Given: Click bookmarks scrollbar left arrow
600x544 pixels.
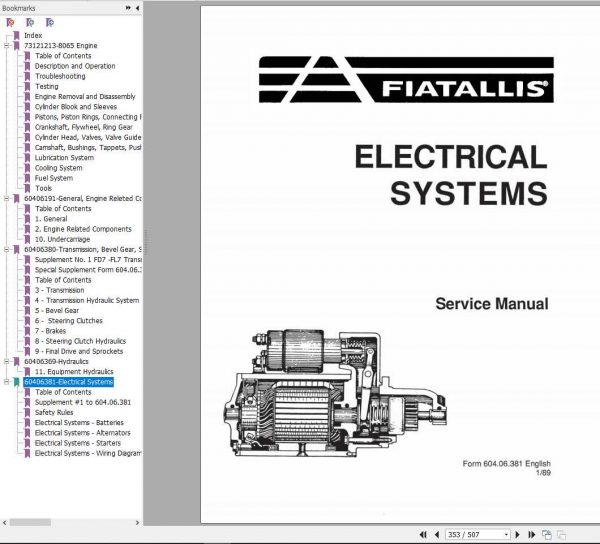Looking at the screenshot, I should coord(5,523).
